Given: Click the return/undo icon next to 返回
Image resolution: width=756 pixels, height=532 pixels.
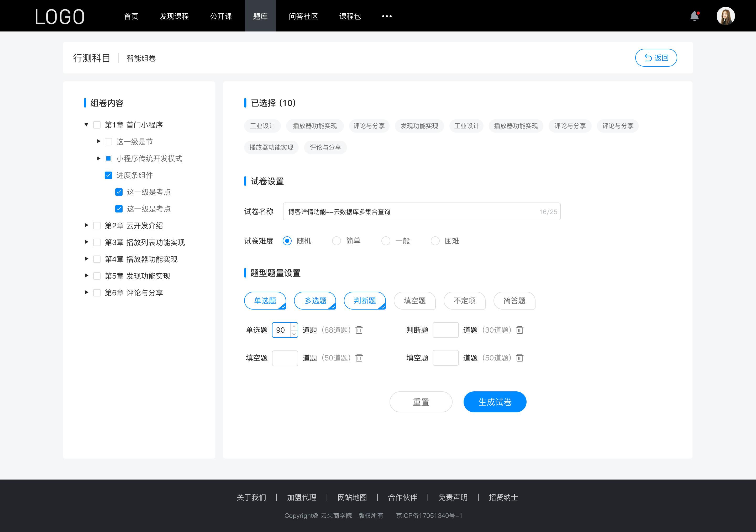Looking at the screenshot, I should 647,57.
